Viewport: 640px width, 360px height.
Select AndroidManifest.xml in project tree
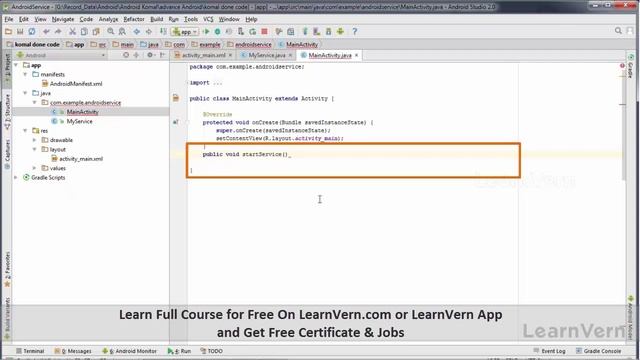click(76, 84)
